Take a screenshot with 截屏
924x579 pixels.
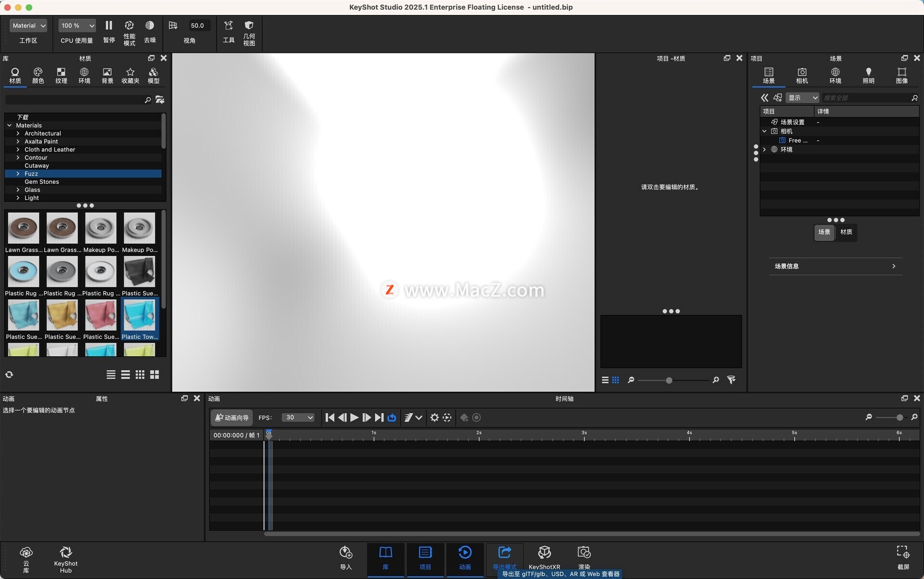click(x=903, y=558)
